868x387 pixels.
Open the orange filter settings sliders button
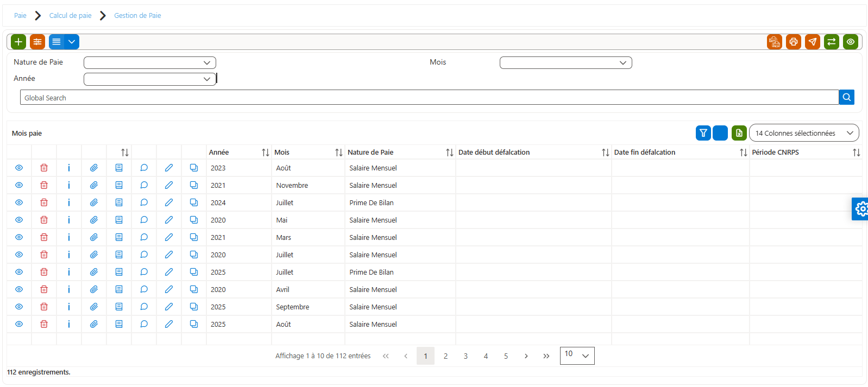click(37, 42)
